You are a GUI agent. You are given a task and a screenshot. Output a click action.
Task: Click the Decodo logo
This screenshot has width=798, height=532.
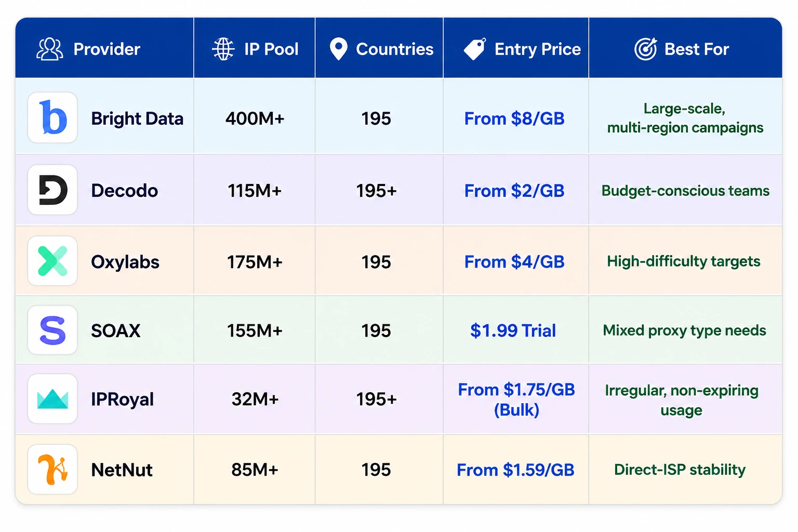[x=52, y=190]
